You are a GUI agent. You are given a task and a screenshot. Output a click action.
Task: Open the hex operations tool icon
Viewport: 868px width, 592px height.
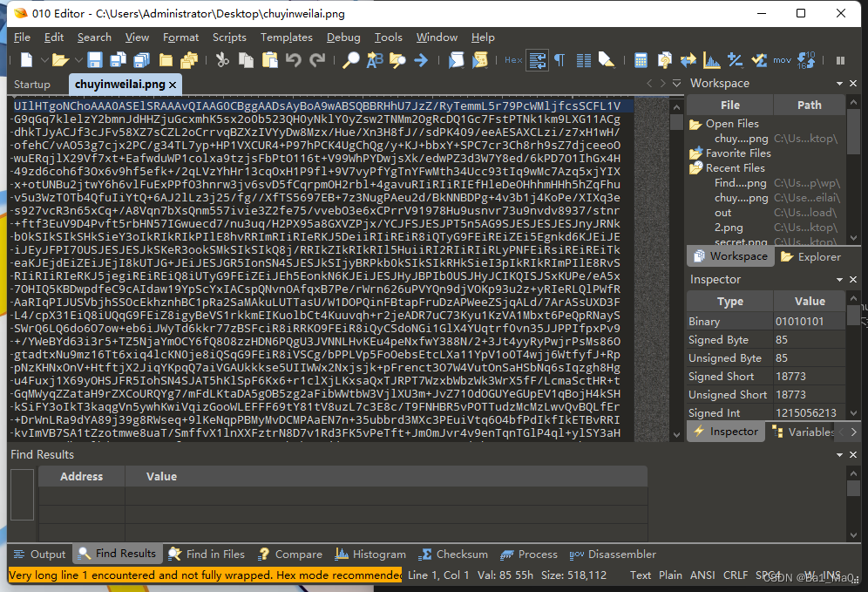pos(736,60)
